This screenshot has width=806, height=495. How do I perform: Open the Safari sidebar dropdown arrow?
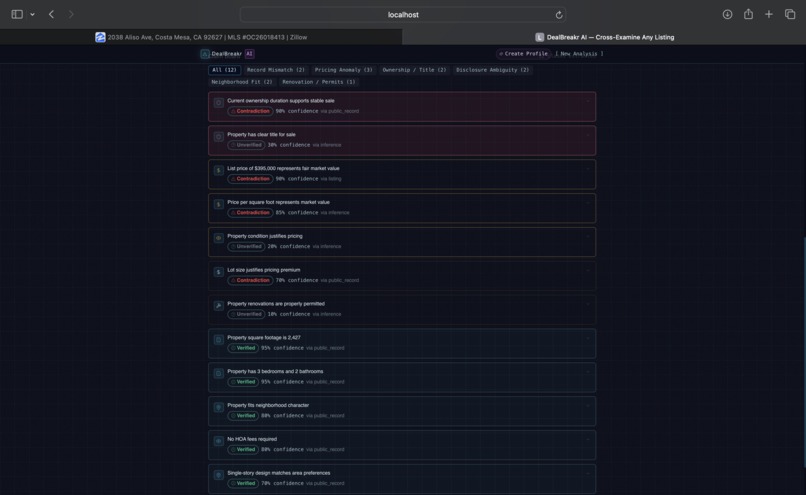point(32,14)
